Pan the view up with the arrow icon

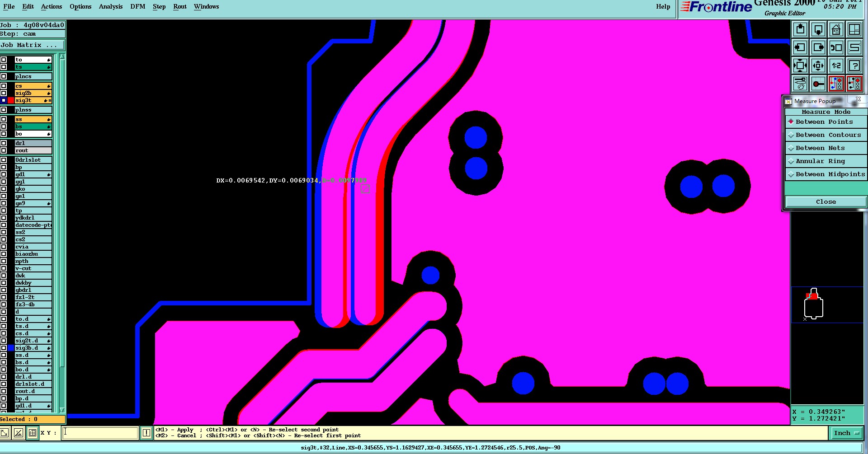[x=800, y=30]
